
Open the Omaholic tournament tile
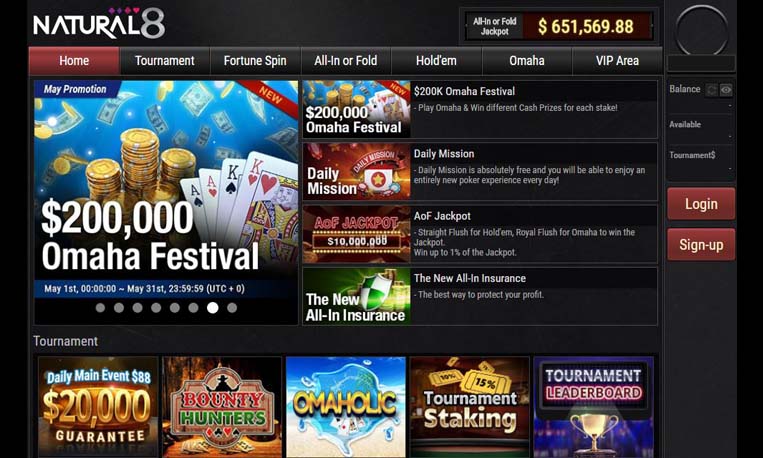click(x=346, y=407)
